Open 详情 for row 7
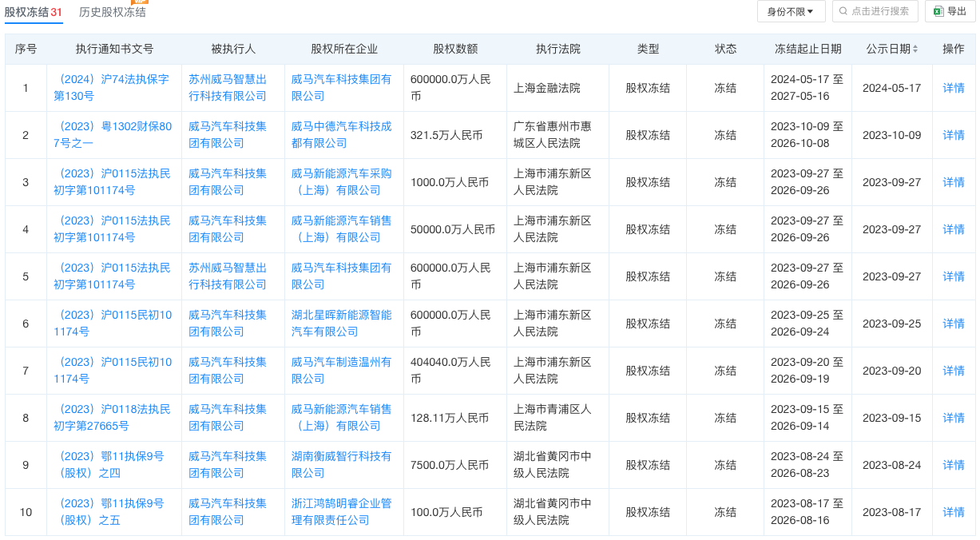 (954, 371)
